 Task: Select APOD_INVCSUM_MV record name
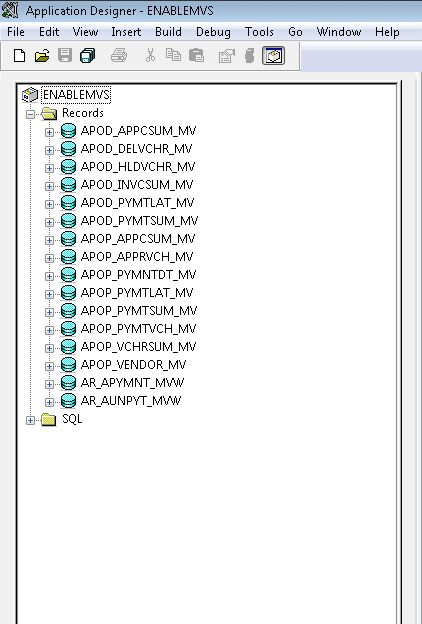click(x=137, y=185)
